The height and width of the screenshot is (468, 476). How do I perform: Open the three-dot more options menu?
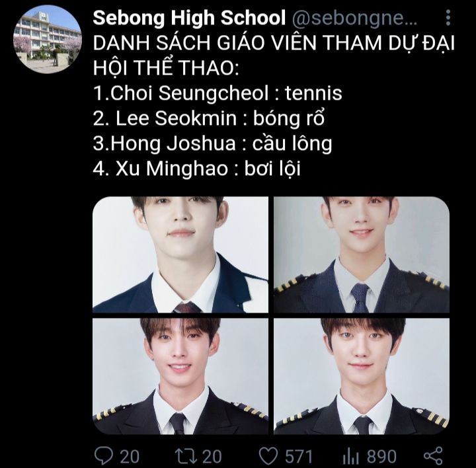(448, 17)
